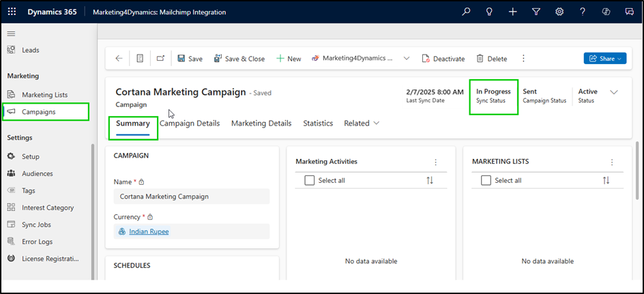This screenshot has width=644, height=294.
Task: Expand the Related tab dropdown
Action: coord(362,123)
